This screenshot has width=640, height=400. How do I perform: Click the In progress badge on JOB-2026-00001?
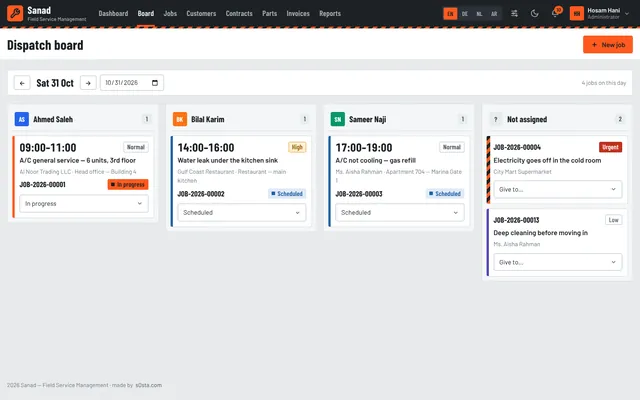128,184
